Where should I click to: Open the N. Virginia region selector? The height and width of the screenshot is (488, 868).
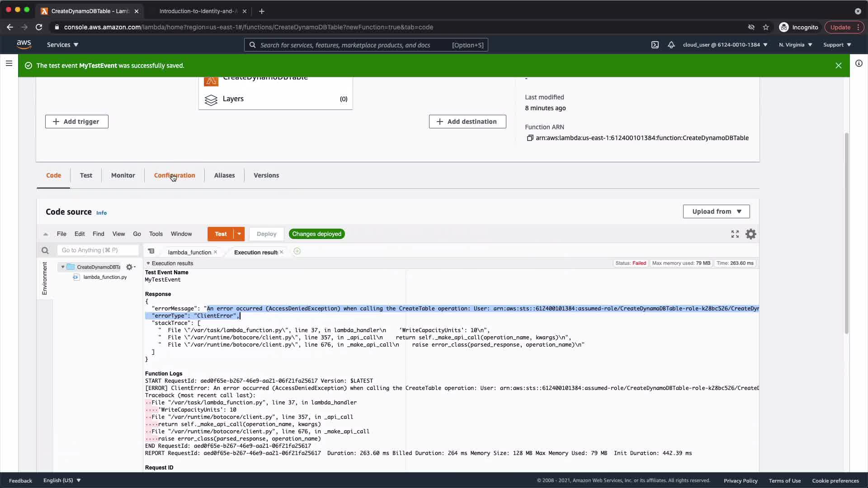coord(795,45)
